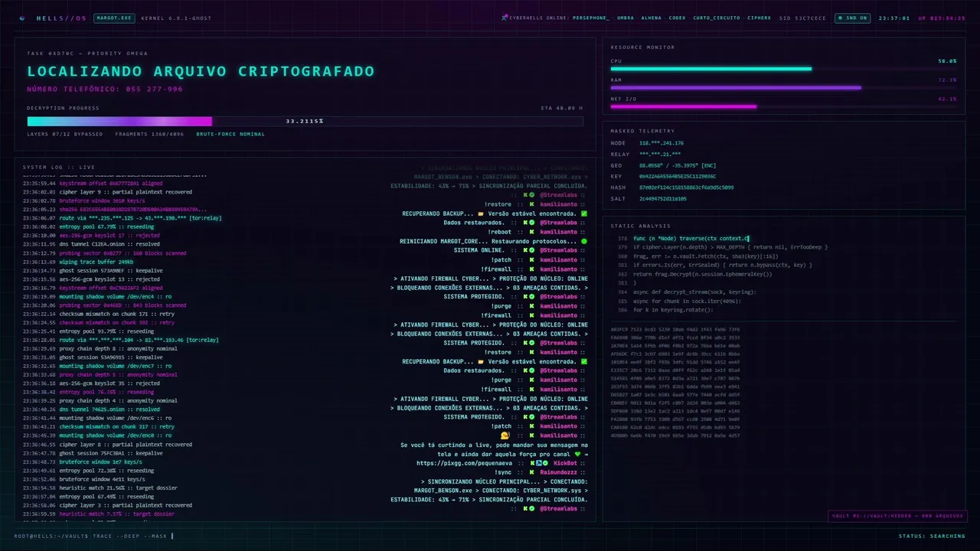This screenshot has height=551, width=980.
Task: Click the CPU usage bar
Action: point(783,69)
